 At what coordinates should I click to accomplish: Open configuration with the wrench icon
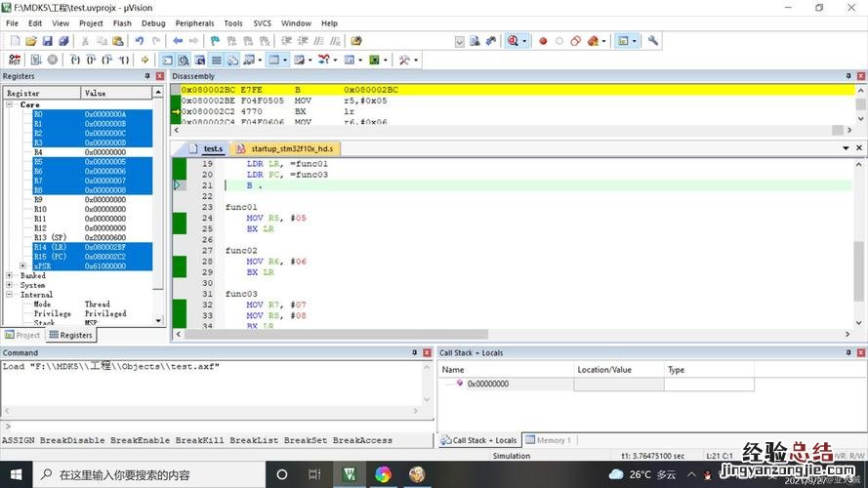653,41
